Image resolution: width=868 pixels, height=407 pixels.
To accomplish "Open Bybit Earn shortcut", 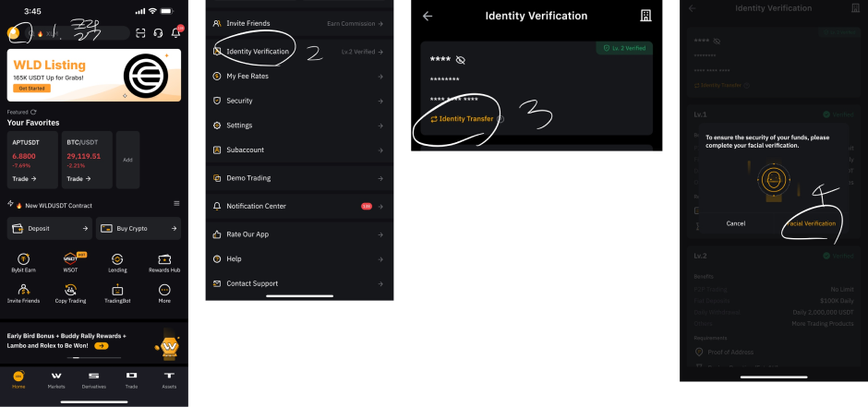I will tap(24, 263).
